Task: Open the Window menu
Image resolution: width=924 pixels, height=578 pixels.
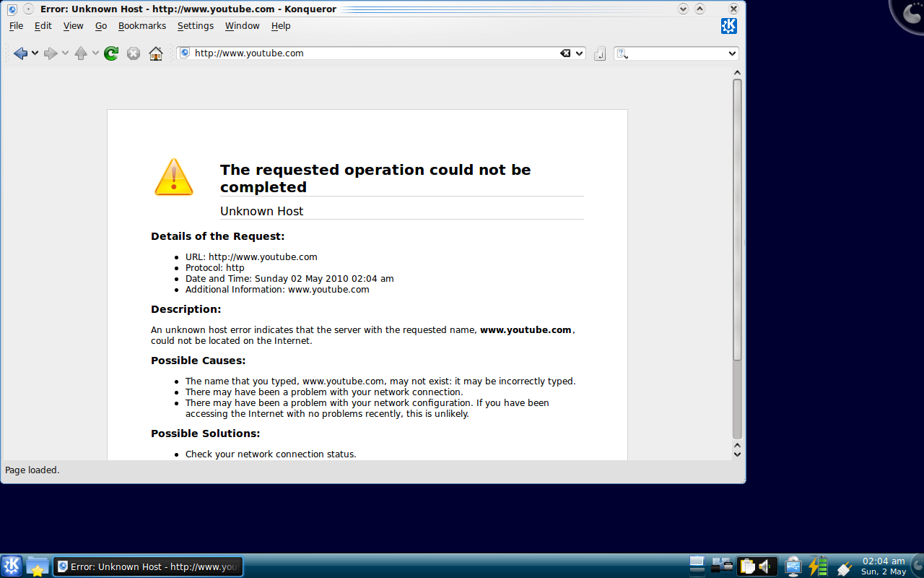Action: coord(243,25)
